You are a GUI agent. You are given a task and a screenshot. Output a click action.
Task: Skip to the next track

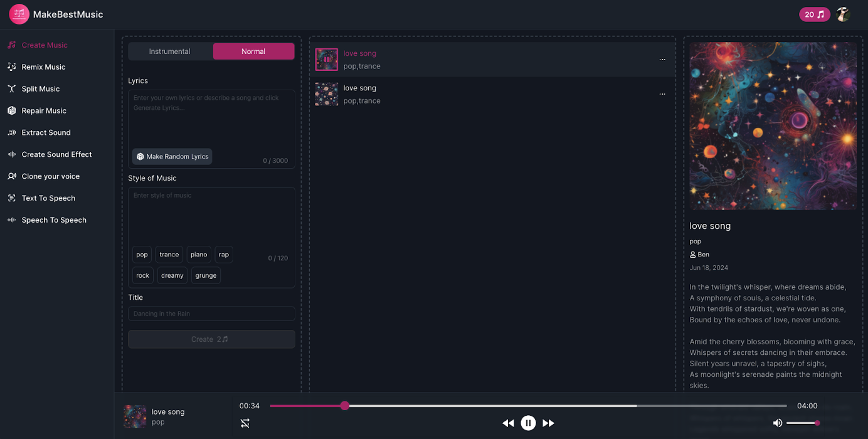click(x=548, y=423)
